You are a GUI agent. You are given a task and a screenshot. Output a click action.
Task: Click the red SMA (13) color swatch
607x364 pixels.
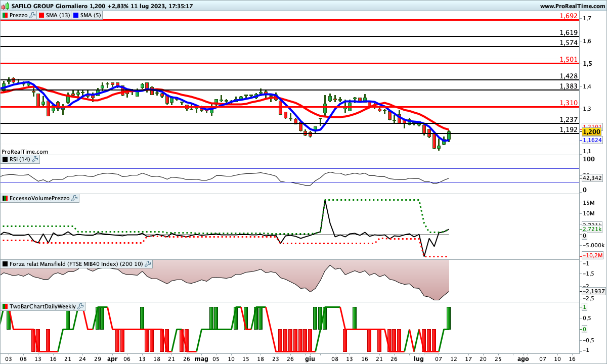pyautogui.click(x=41, y=15)
